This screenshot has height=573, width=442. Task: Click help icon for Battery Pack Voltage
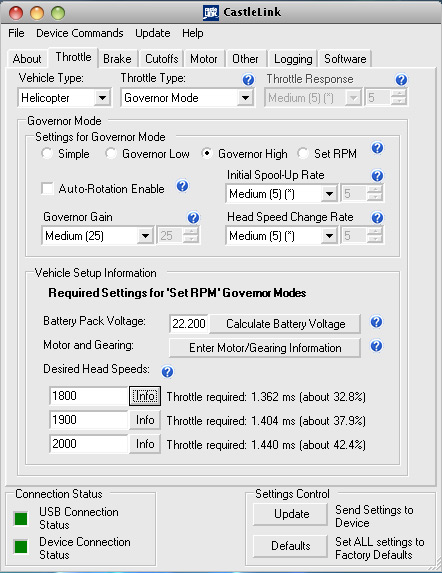(x=377, y=322)
